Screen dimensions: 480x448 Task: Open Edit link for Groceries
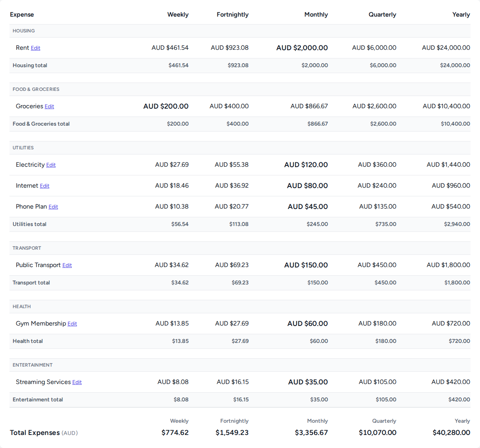[x=49, y=106]
